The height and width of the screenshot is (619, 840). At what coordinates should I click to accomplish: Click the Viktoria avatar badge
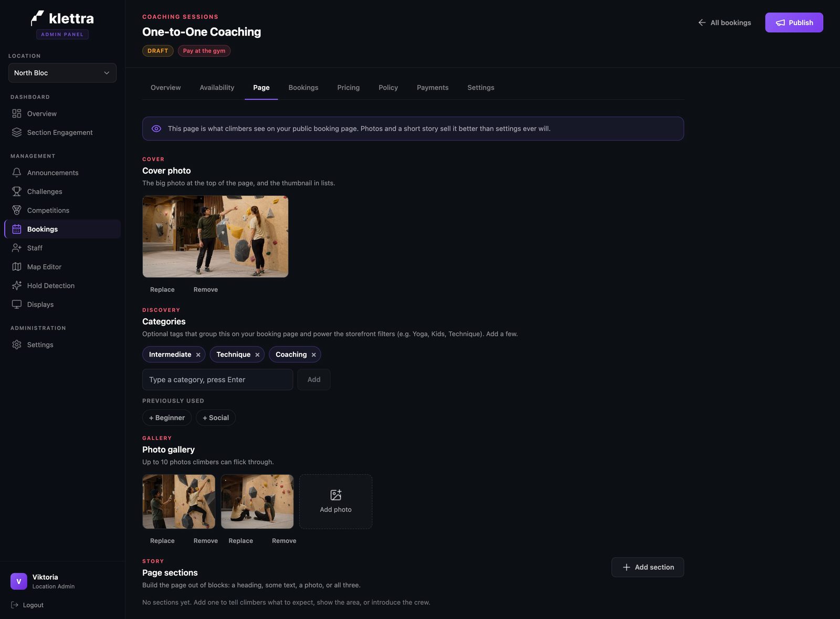[19, 581]
